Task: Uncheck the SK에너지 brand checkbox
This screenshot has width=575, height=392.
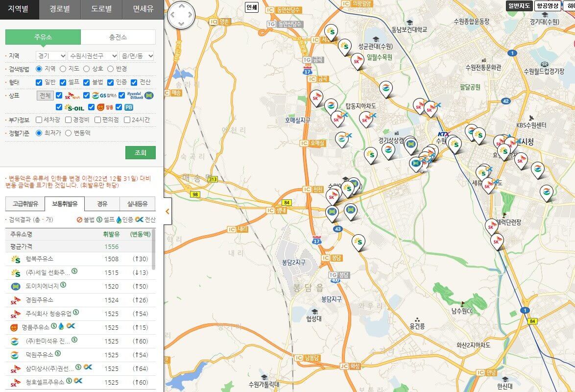Action: click(59, 96)
